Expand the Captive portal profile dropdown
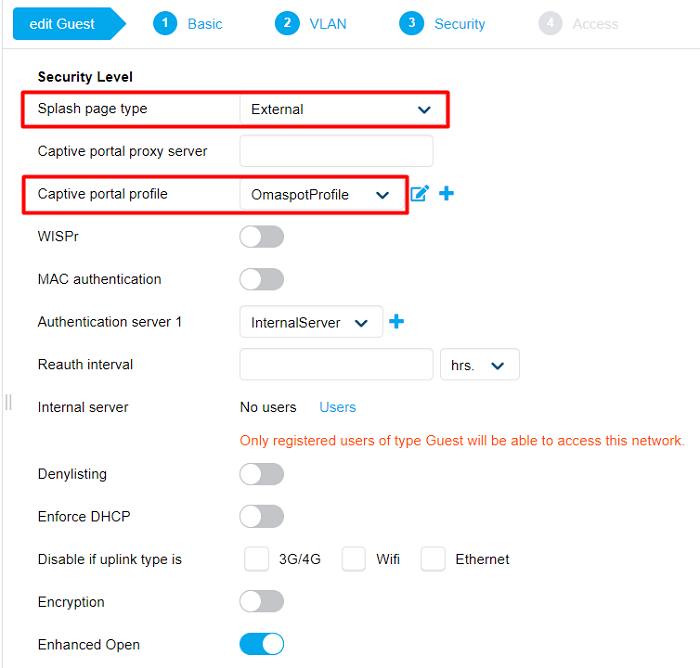 (320, 195)
